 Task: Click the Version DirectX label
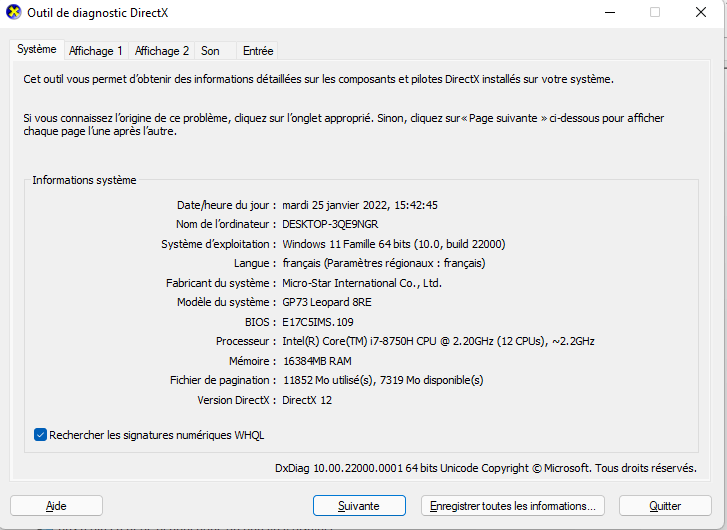(236, 400)
